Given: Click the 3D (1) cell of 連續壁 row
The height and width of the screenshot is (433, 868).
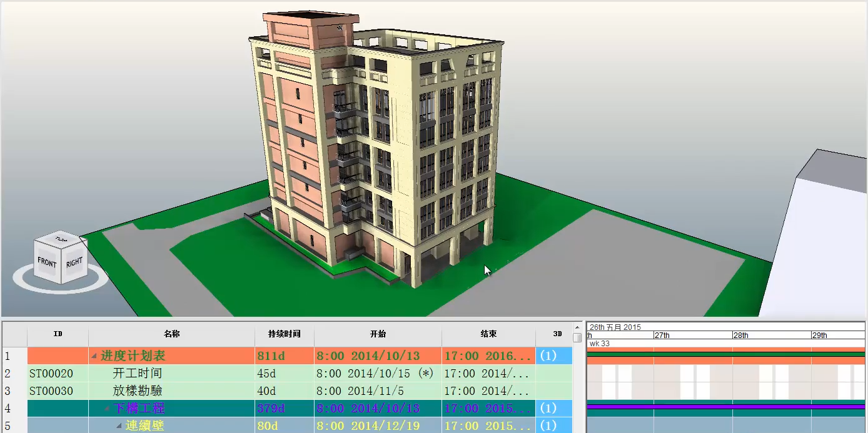Looking at the screenshot, I should [554, 426].
